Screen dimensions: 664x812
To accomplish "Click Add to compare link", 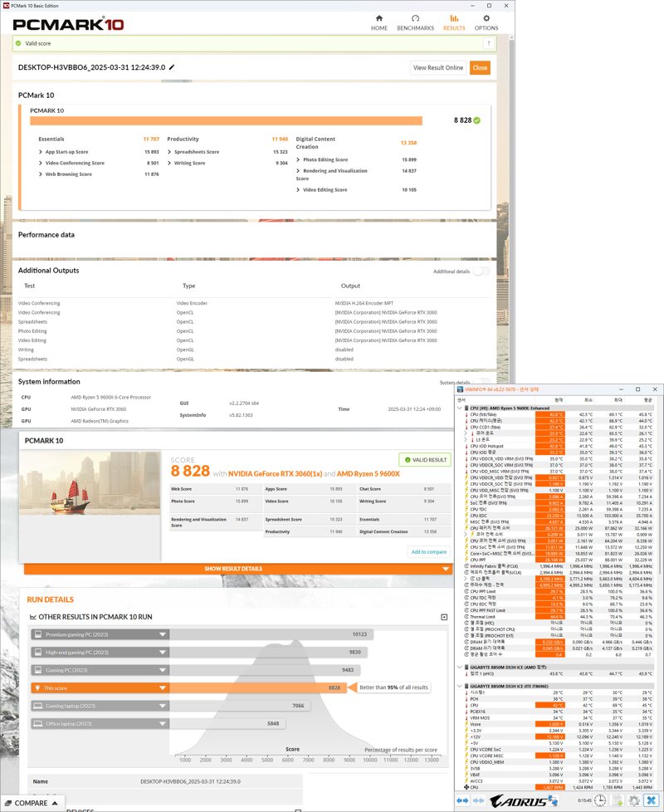I will tap(428, 552).
